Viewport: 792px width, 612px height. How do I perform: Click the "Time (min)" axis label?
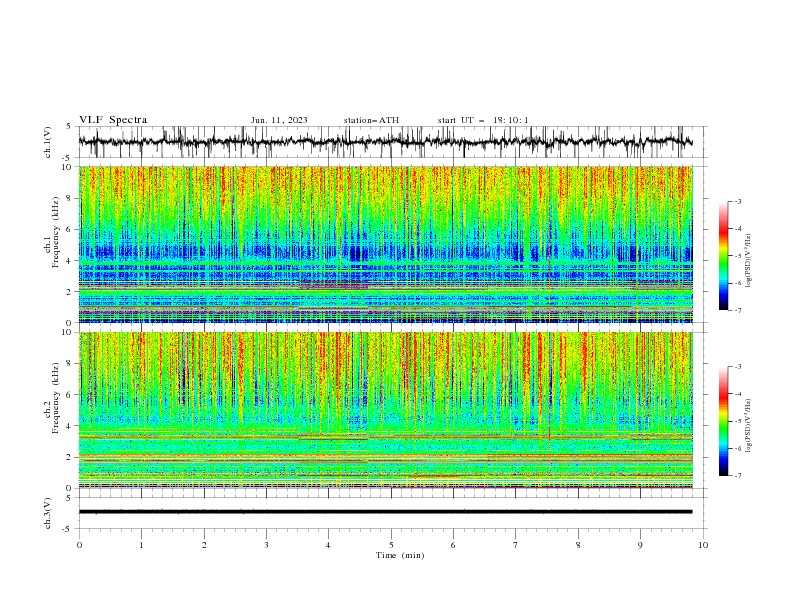[x=400, y=555]
